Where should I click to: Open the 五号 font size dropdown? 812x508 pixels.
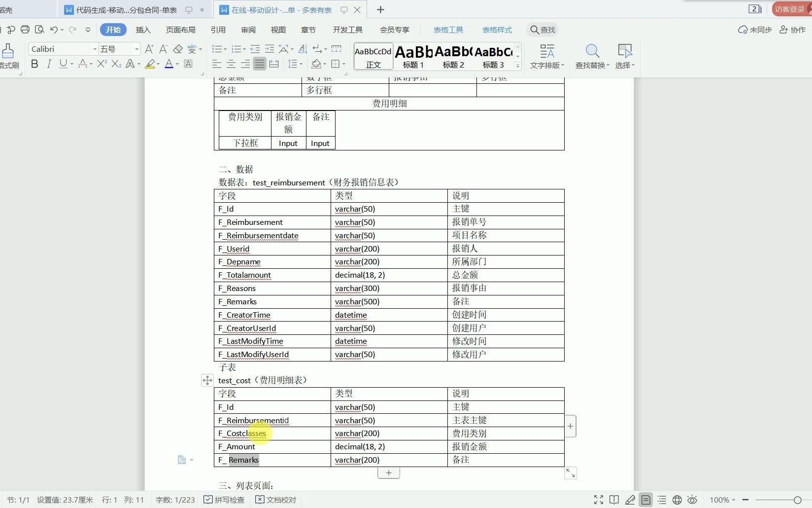click(x=137, y=49)
